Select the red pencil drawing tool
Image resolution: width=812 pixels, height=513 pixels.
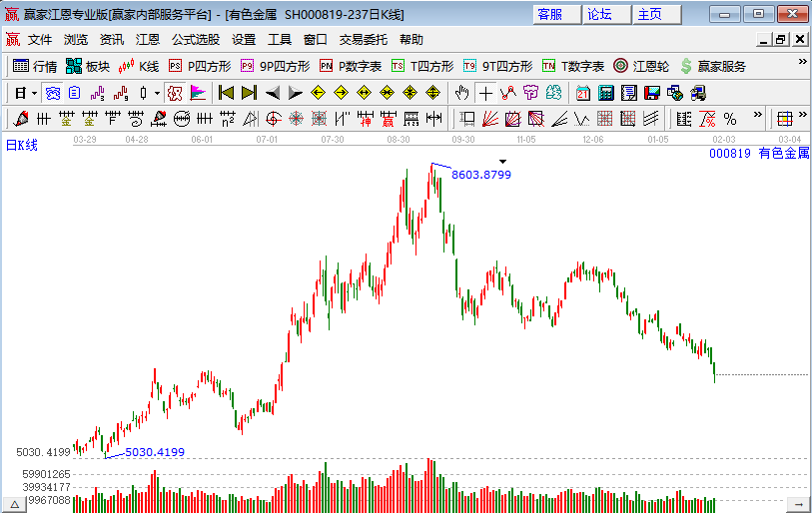(21, 119)
